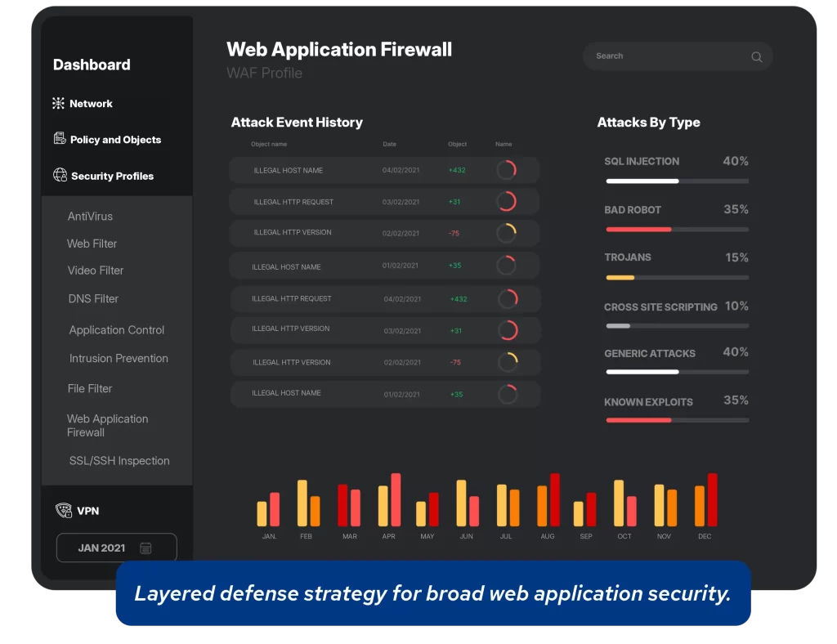This screenshot has height=644, width=837.
Task: Go to Intrusion Prevention
Action: tap(119, 358)
